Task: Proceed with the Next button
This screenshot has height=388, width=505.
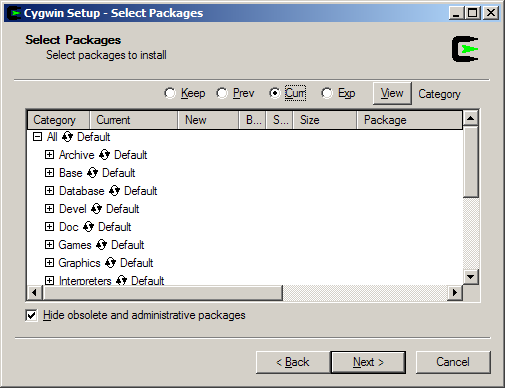Action: tap(368, 362)
